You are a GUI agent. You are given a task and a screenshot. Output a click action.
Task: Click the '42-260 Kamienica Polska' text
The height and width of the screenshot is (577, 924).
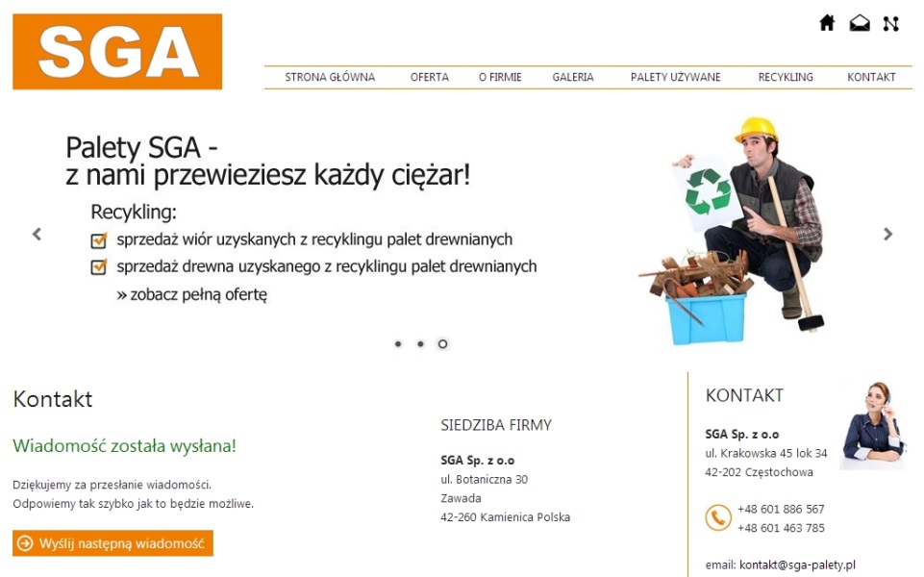coord(505,516)
